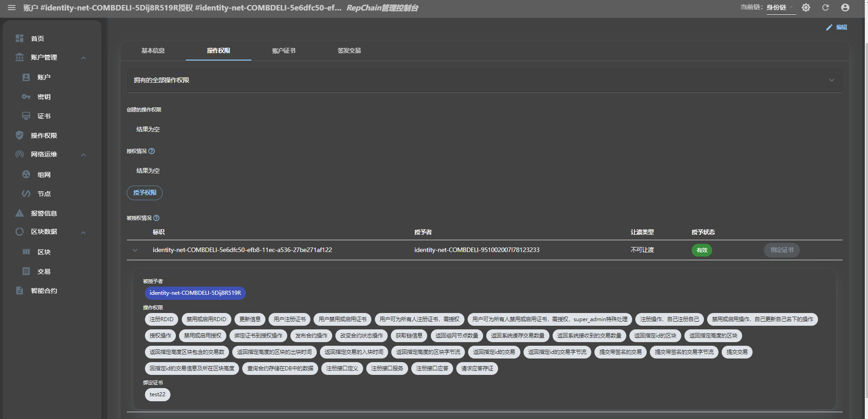The image size is (868, 419).
Task: Click the 用户禁用或启用证书 permission chip
Action: (x=343, y=319)
